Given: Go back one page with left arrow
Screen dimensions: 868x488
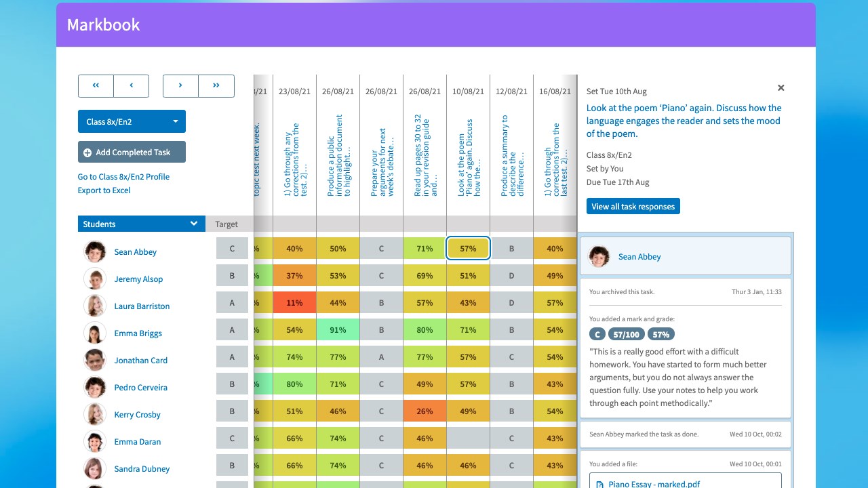Looking at the screenshot, I should coord(132,85).
